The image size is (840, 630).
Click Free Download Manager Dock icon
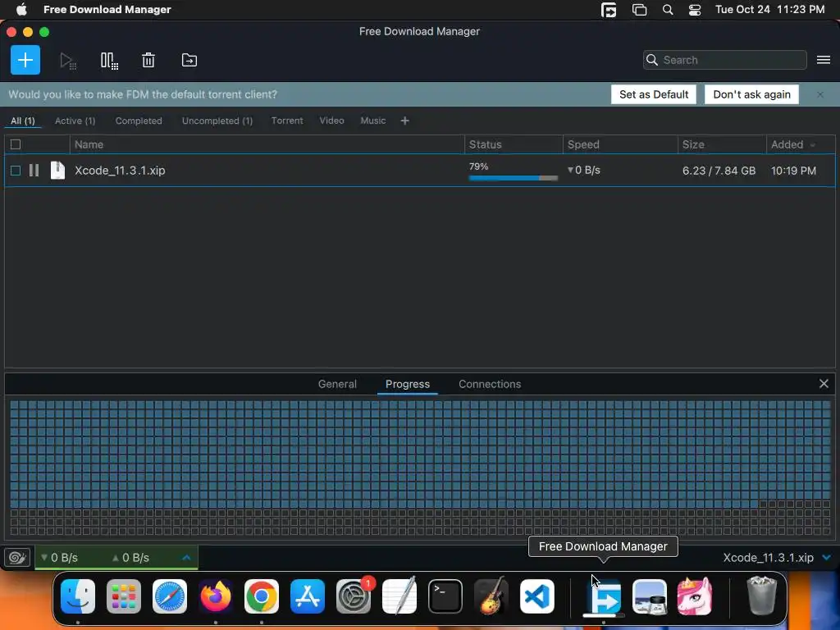(603, 596)
